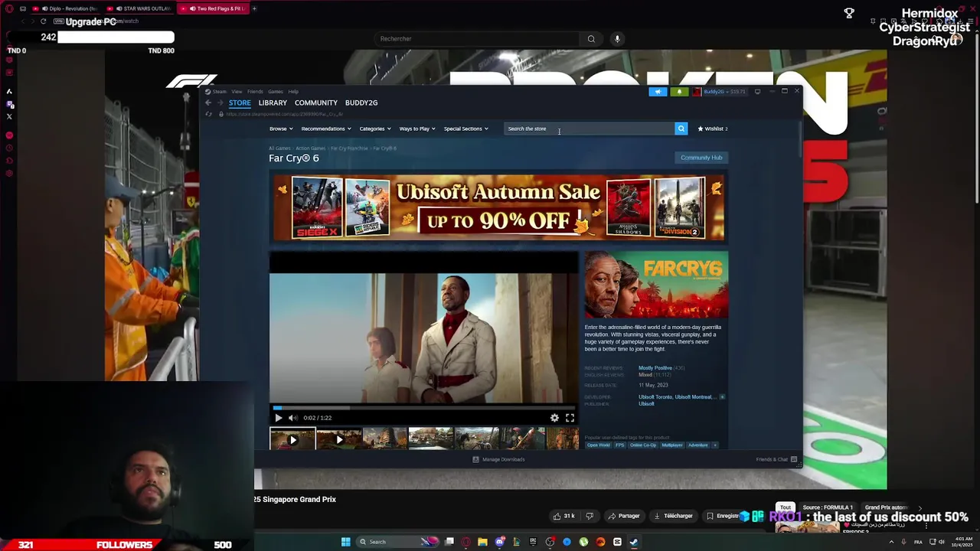Click YouTube search magnifier button
The image size is (980, 551).
(x=591, y=38)
